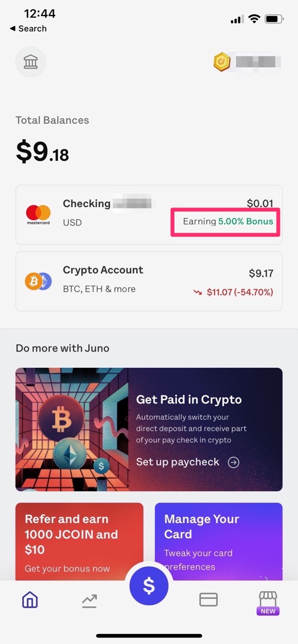The height and width of the screenshot is (644, 298).
Task: Open the card tab icon
Action: pyautogui.click(x=209, y=600)
